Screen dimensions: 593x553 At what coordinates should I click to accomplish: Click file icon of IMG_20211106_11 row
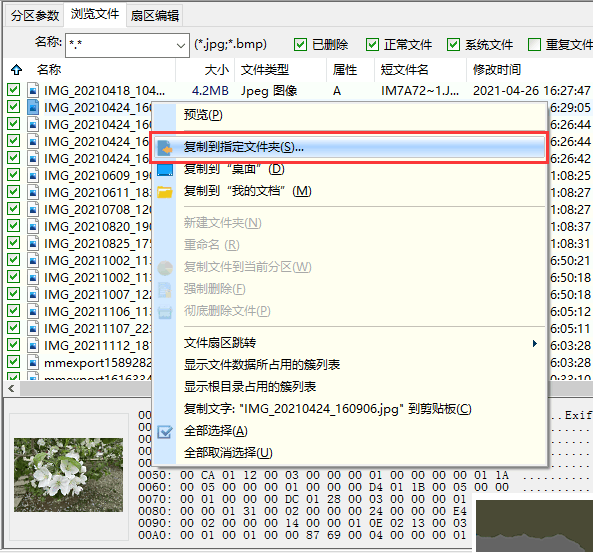[x=33, y=311]
